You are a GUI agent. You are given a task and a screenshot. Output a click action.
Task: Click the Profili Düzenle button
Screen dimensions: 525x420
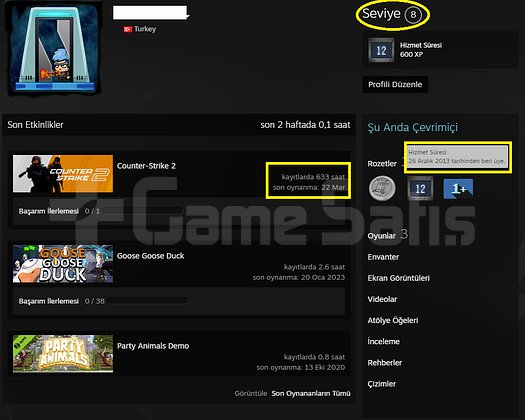click(395, 84)
